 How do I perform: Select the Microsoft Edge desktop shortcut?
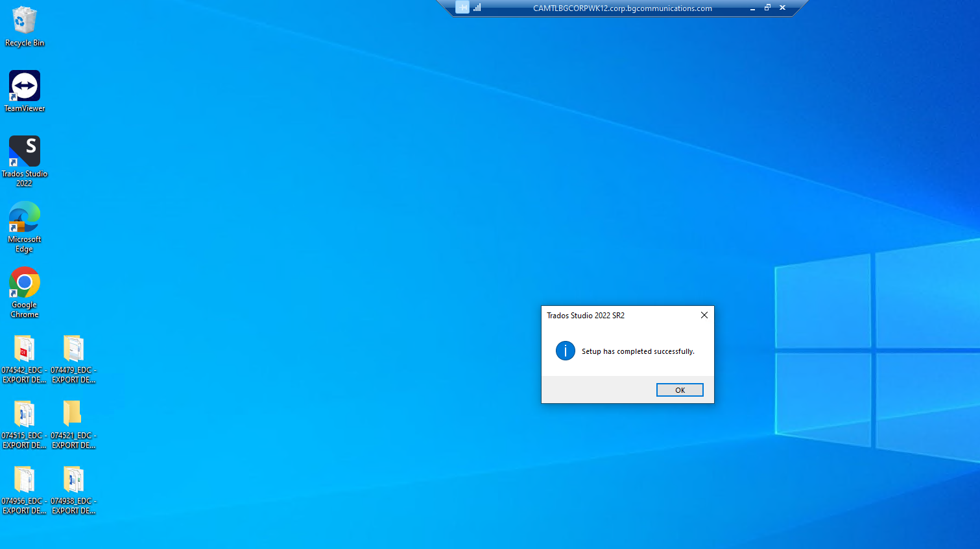click(x=24, y=226)
